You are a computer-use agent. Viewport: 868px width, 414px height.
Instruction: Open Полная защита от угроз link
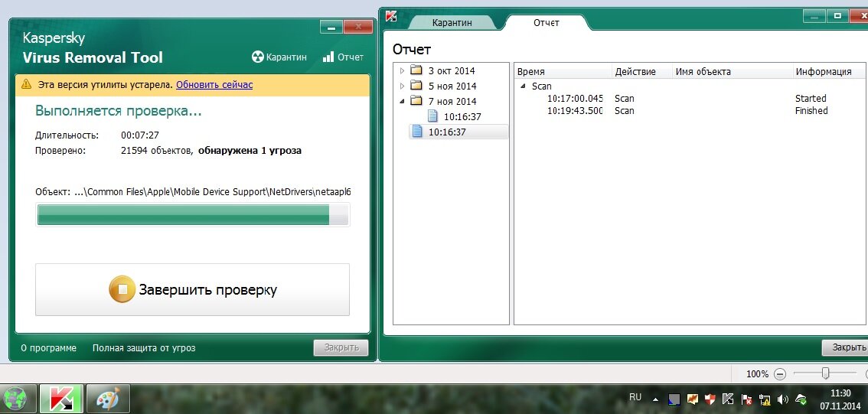pyautogui.click(x=144, y=348)
